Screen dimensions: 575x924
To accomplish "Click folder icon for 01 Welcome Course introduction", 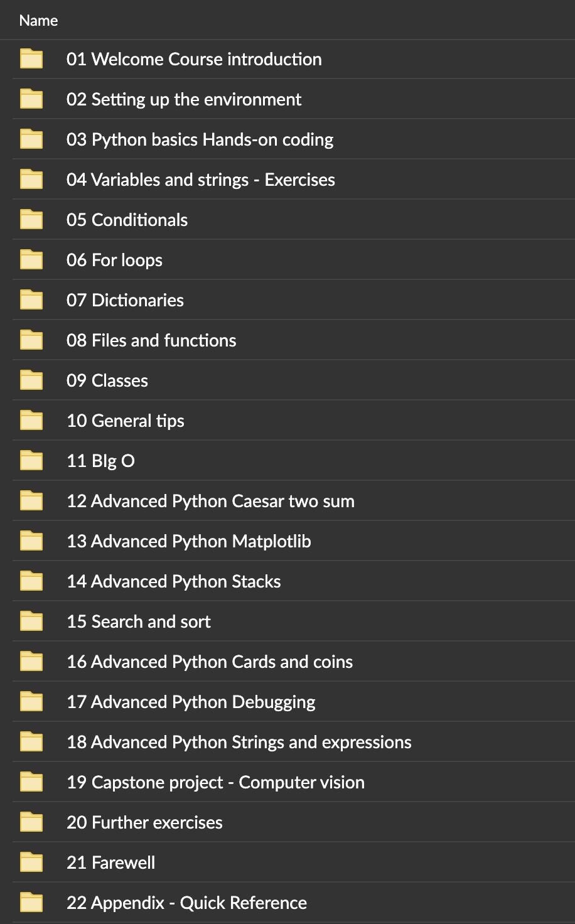I will coord(31,59).
